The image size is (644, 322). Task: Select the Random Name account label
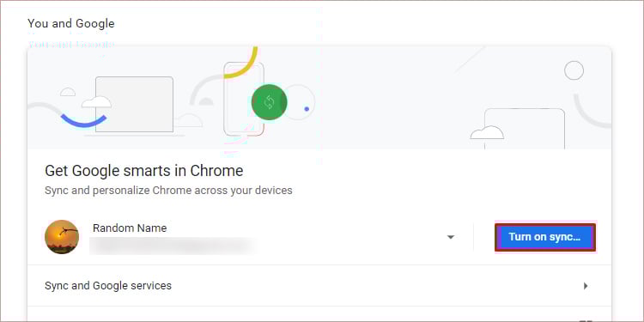pyautogui.click(x=130, y=228)
